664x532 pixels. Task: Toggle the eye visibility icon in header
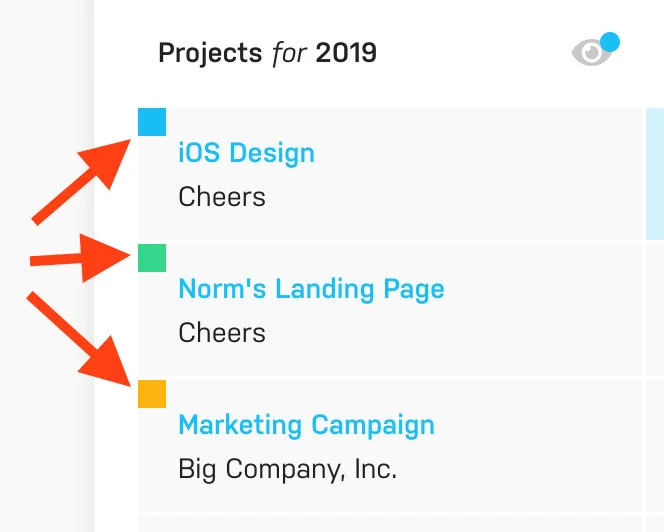click(592, 53)
